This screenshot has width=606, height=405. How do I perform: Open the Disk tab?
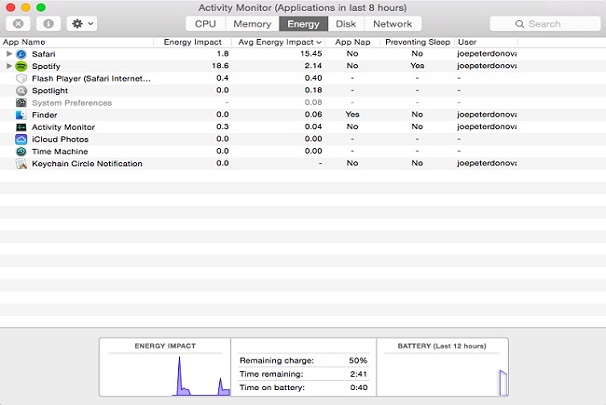[x=345, y=23]
